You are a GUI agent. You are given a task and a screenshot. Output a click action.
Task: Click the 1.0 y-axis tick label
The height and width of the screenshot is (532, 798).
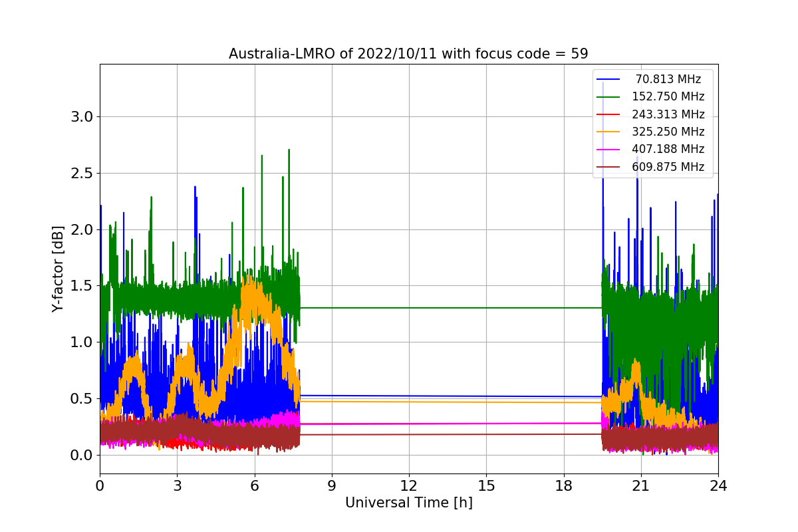(x=81, y=342)
